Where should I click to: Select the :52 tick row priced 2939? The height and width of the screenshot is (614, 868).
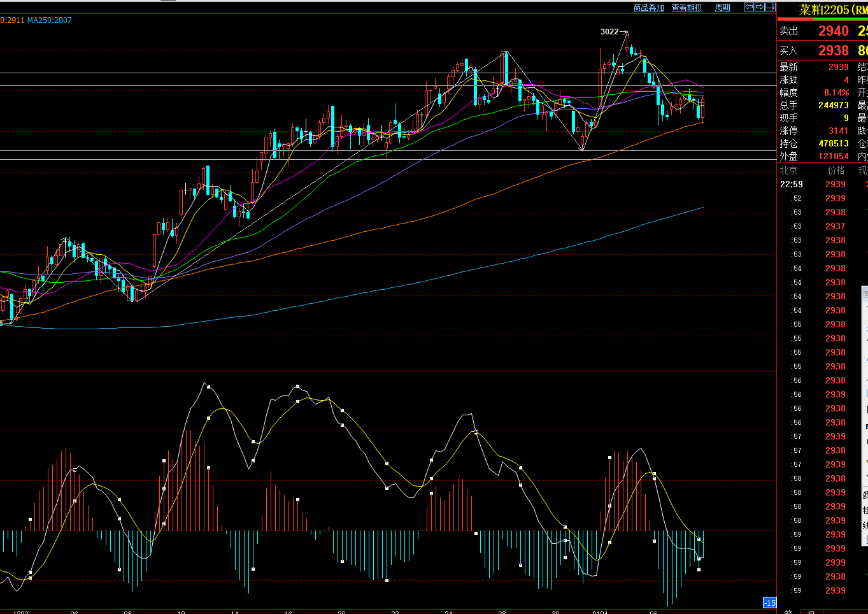823,198
